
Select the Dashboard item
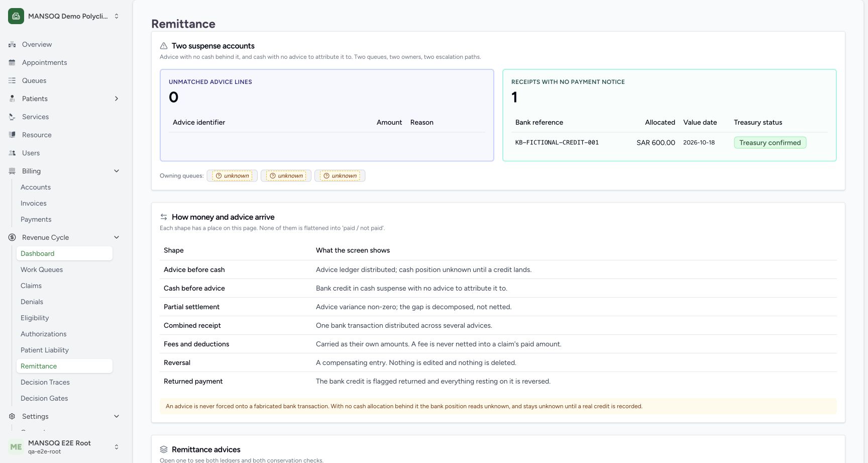64,253
